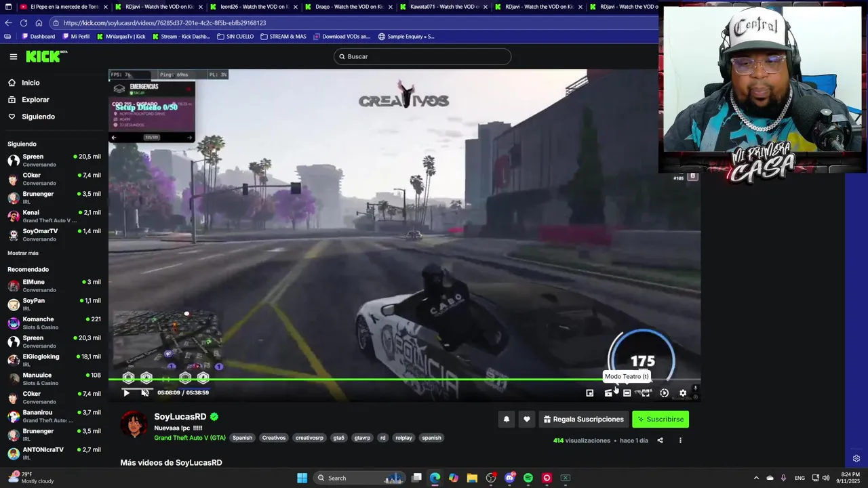Unmute the video player volume
868x488 pixels.
[x=144, y=392]
